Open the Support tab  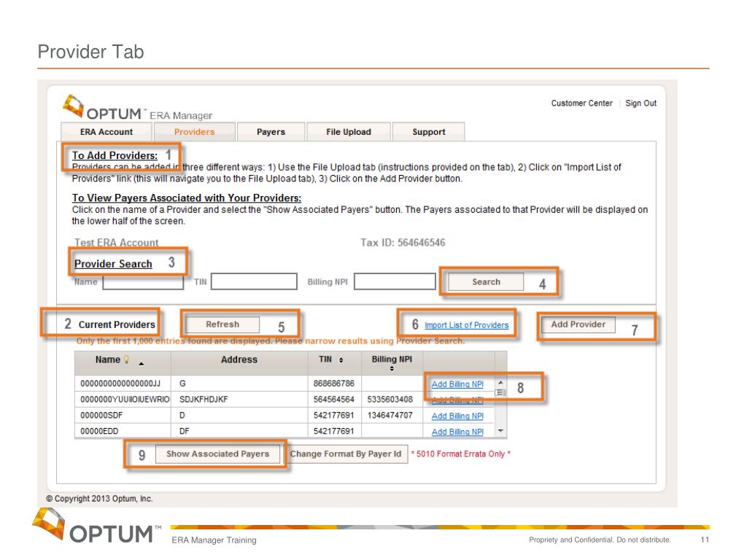tap(429, 132)
